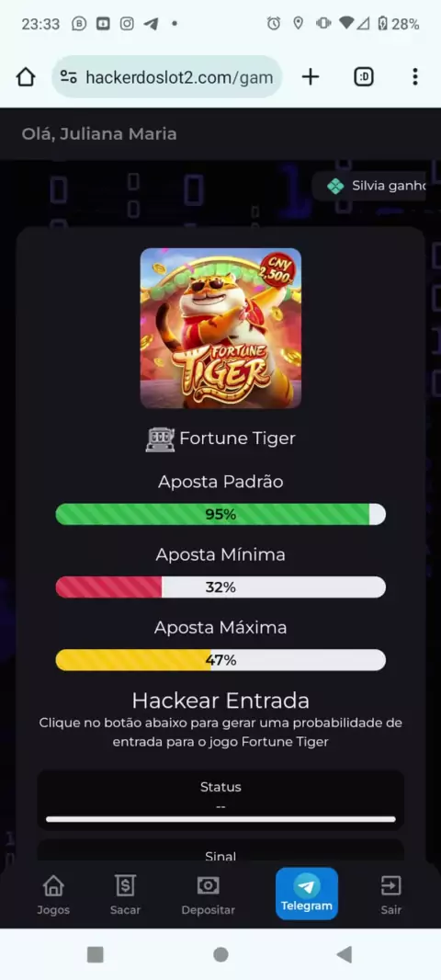Viewport: 441px width, 980px height.
Task: Tap the hackerdoslot2.com address bar
Action: (x=167, y=77)
